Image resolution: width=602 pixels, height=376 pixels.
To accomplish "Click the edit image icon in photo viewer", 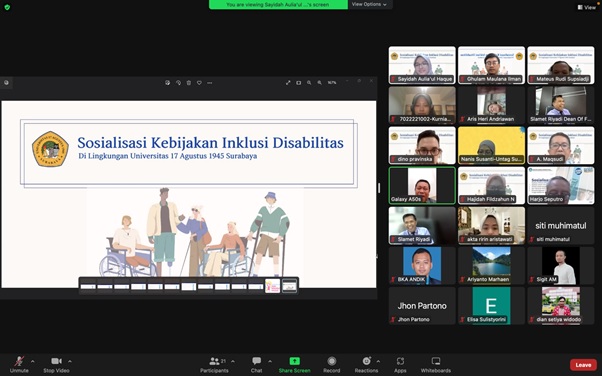I will click(x=167, y=83).
